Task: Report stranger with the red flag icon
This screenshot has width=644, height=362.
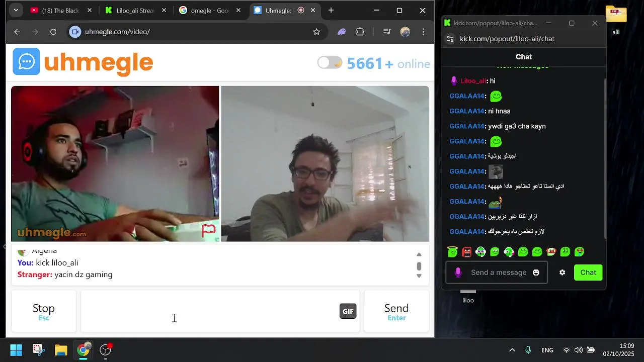Action: (x=209, y=230)
